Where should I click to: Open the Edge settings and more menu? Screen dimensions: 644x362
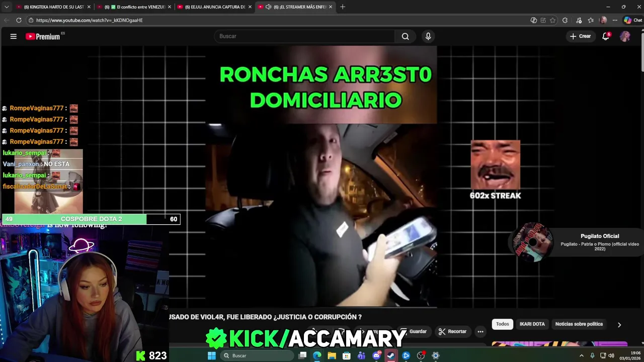pos(615,20)
